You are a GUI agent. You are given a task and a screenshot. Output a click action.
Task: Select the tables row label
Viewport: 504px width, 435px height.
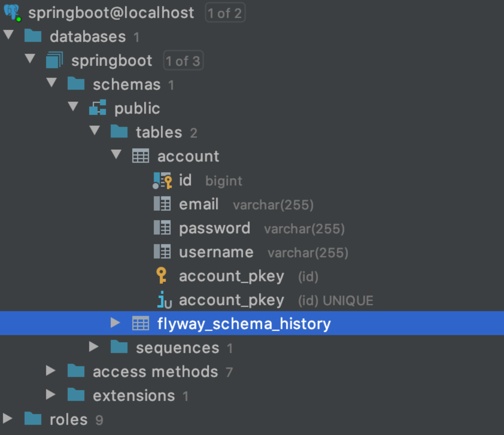coord(159,133)
